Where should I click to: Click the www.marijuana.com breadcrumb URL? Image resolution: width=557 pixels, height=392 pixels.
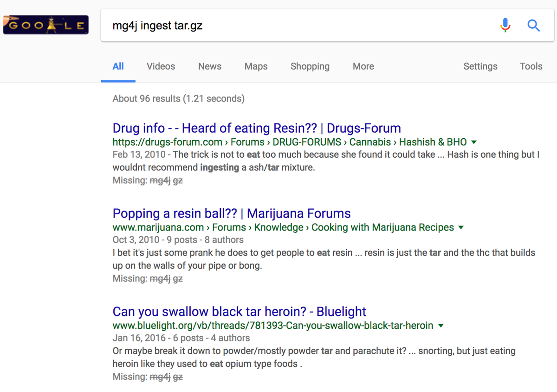pyautogui.click(x=283, y=227)
